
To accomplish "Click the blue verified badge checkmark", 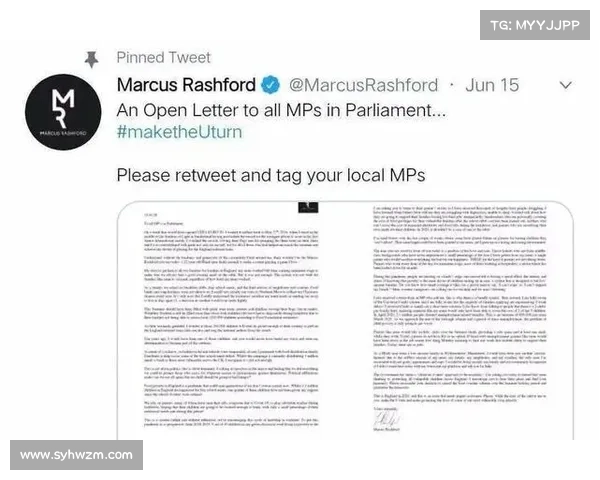I will pyautogui.click(x=271, y=85).
